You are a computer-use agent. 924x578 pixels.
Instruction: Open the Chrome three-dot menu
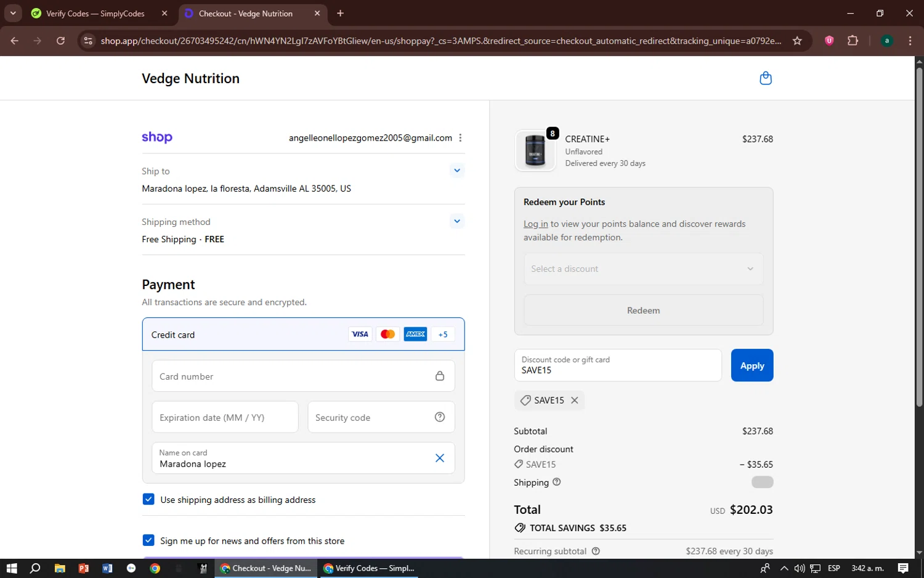pyautogui.click(x=910, y=41)
